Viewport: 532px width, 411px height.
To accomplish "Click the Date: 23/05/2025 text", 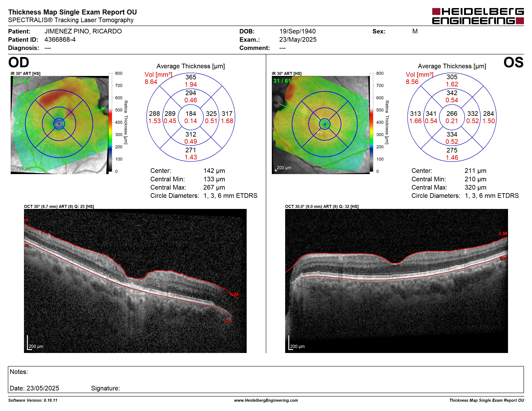I will (x=34, y=388).
